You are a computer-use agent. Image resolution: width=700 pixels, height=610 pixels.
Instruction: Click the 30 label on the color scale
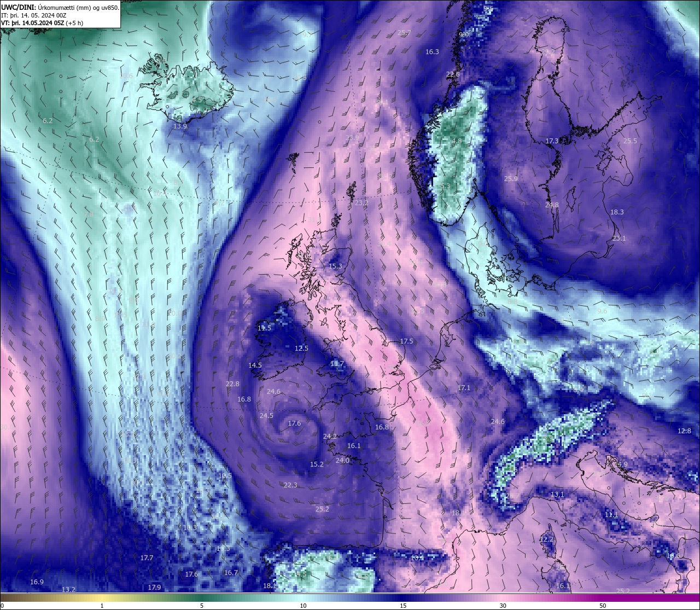[x=503, y=606]
